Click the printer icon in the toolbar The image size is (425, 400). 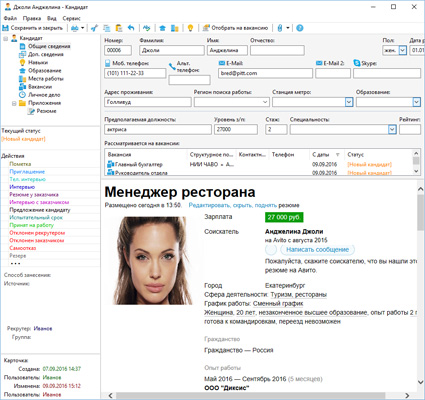pos(75,28)
